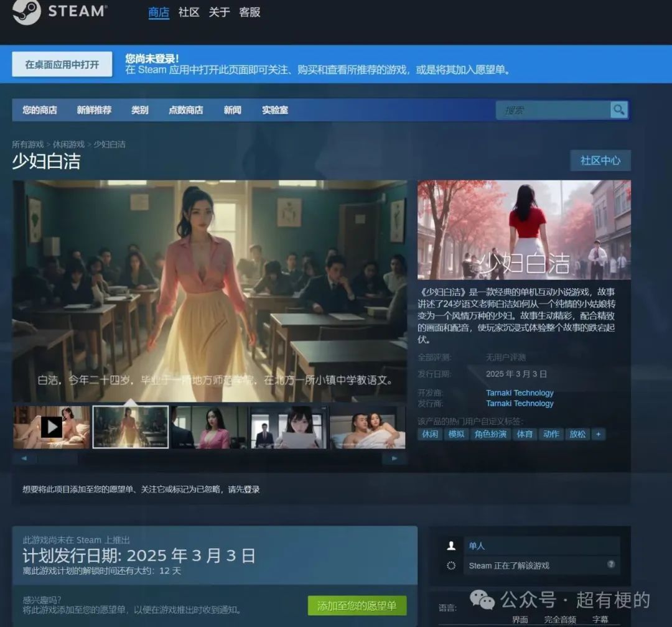This screenshot has height=627, width=672.
Task: Click the publisher Tamaki Technology link
Action: tap(520, 403)
